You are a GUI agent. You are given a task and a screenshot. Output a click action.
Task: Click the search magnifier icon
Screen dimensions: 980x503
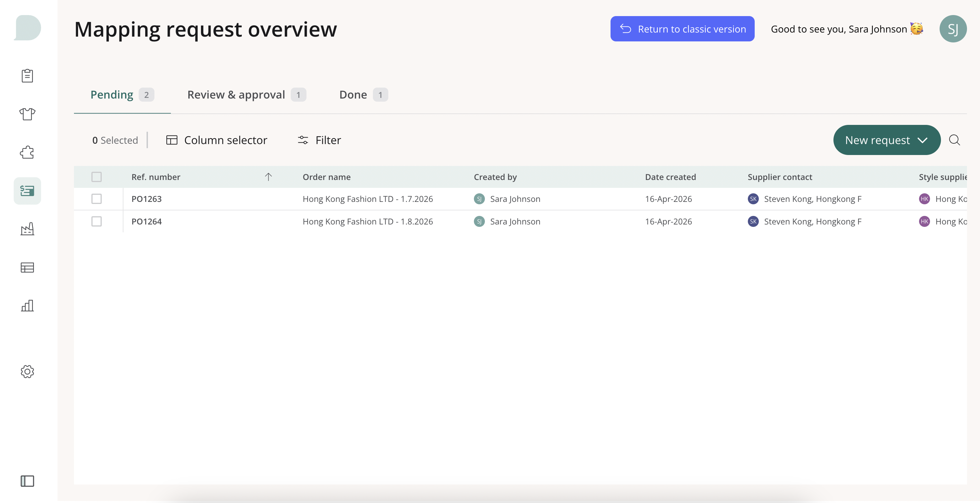click(x=955, y=140)
